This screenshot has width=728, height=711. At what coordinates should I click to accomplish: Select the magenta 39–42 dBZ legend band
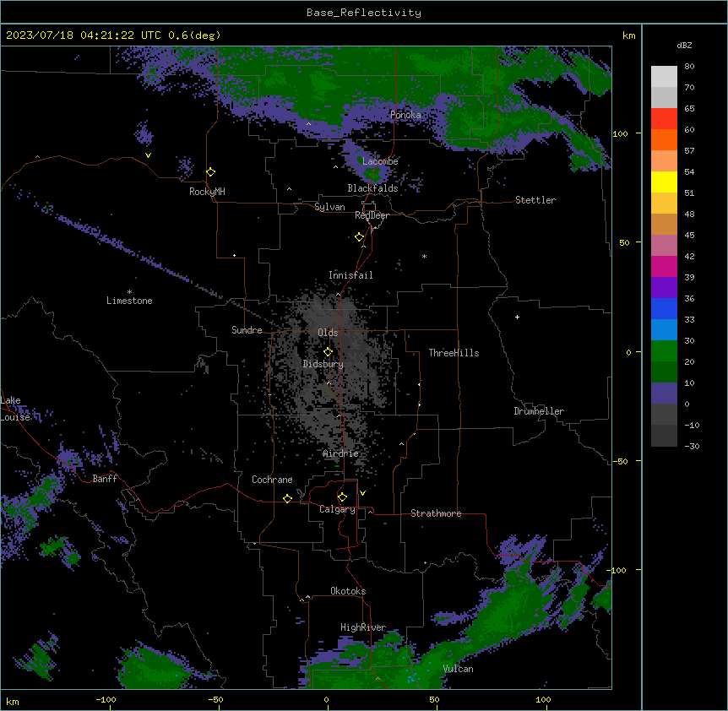664,266
